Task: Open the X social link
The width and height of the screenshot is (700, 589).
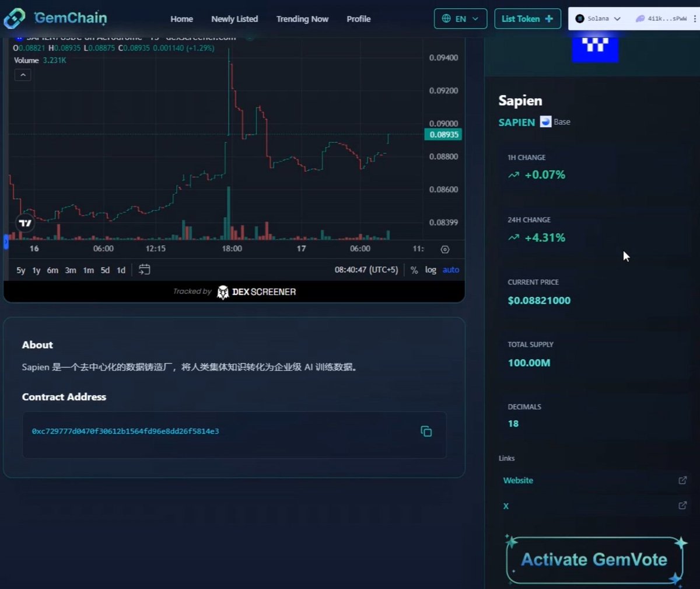Action: point(506,506)
